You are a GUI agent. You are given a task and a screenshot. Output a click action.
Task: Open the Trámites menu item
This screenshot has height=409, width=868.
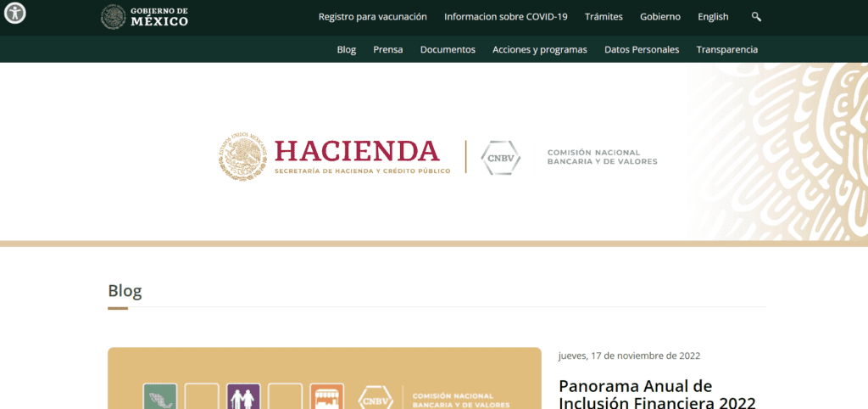[x=604, y=17]
